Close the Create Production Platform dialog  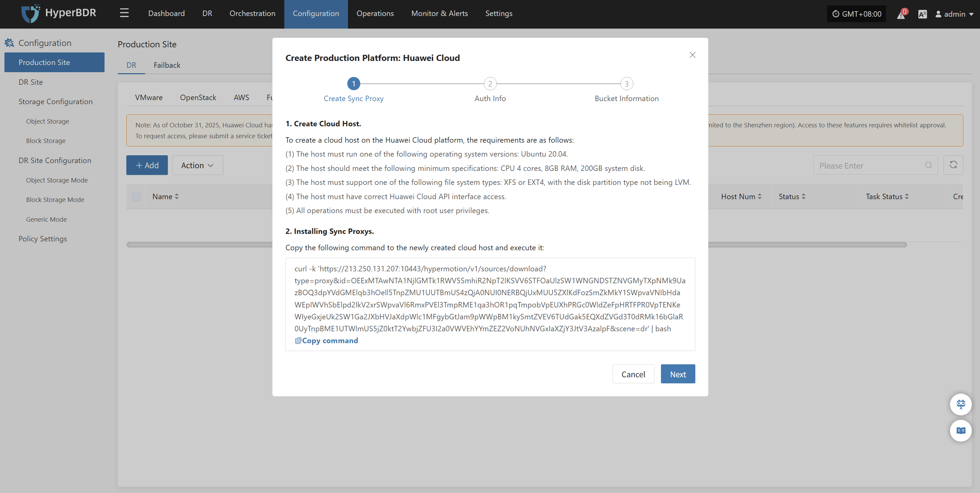click(x=692, y=55)
